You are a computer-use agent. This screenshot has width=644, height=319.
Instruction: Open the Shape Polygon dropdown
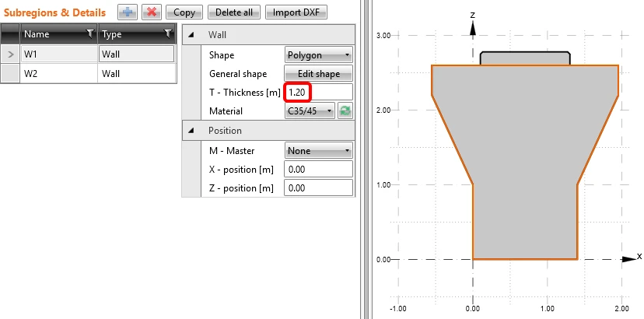(x=318, y=55)
